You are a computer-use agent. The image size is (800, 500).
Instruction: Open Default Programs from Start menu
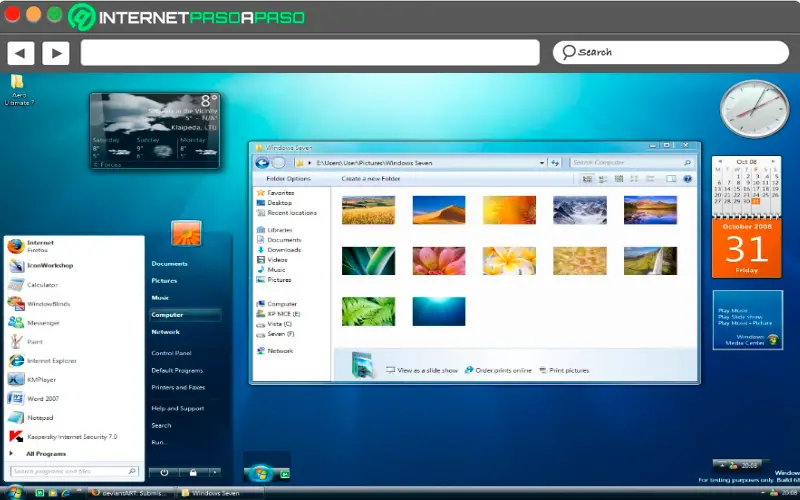pos(177,370)
